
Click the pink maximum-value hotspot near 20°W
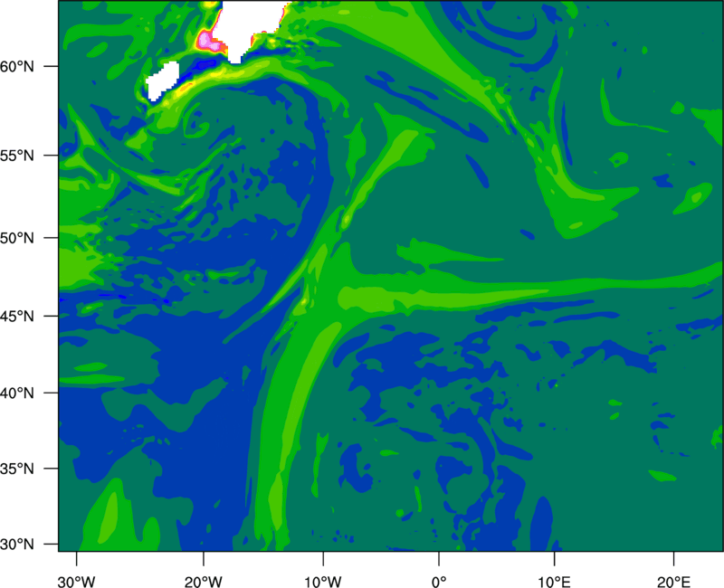point(208,42)
